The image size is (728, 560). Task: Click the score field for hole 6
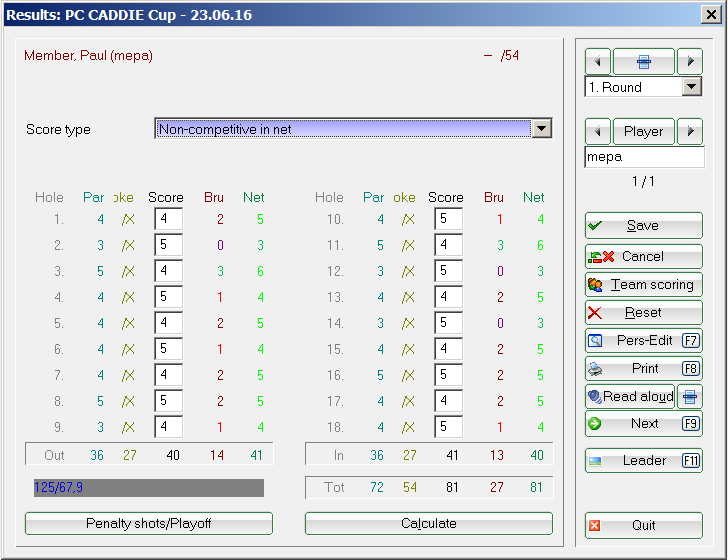pos(169,349)
